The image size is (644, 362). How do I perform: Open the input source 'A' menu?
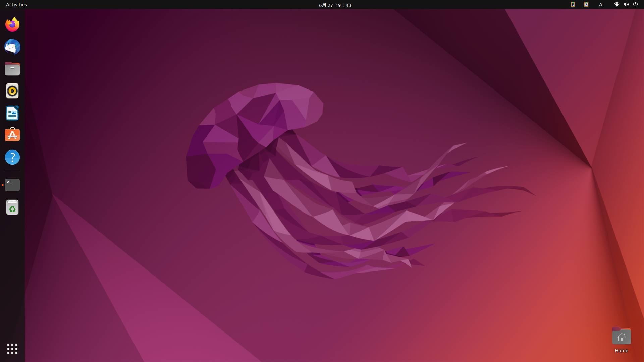[601, 5]
